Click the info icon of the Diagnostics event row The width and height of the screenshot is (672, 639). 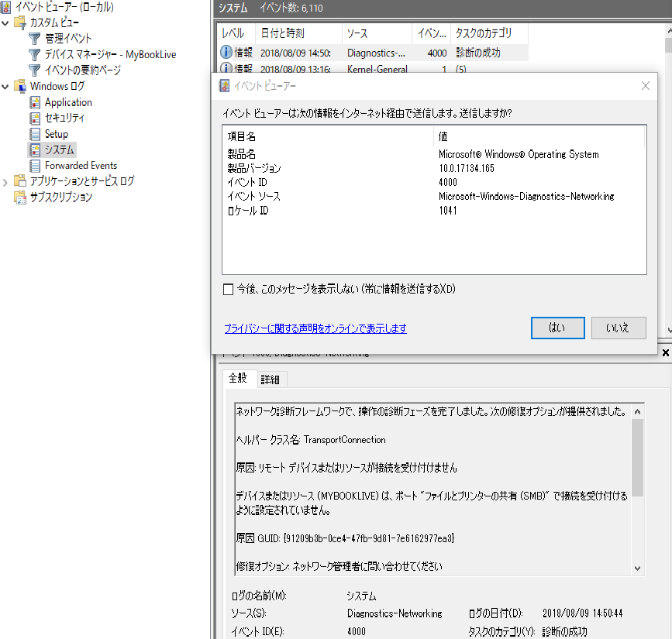click(x=226, y=52)
